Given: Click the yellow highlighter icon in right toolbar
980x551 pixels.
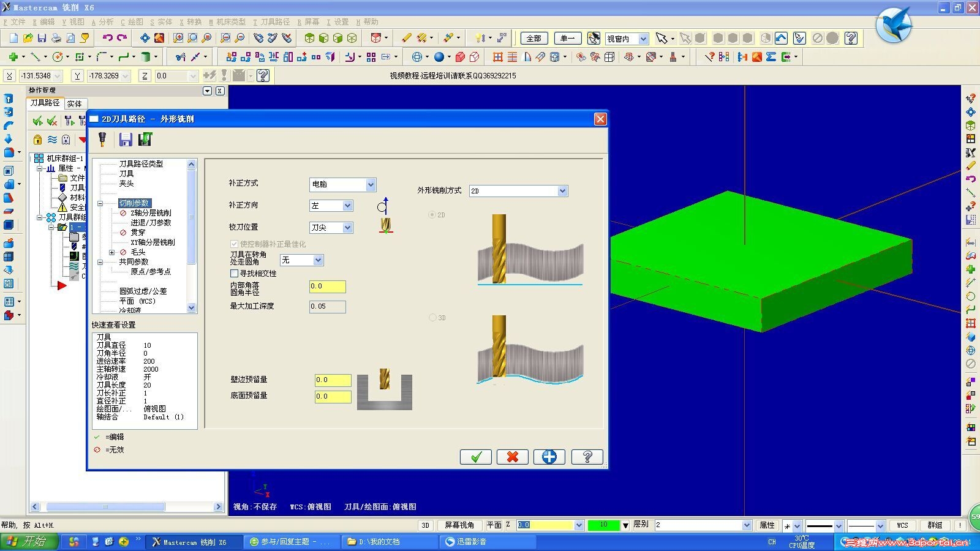Looking at the screenshot, I should click(x=971, y=166).
